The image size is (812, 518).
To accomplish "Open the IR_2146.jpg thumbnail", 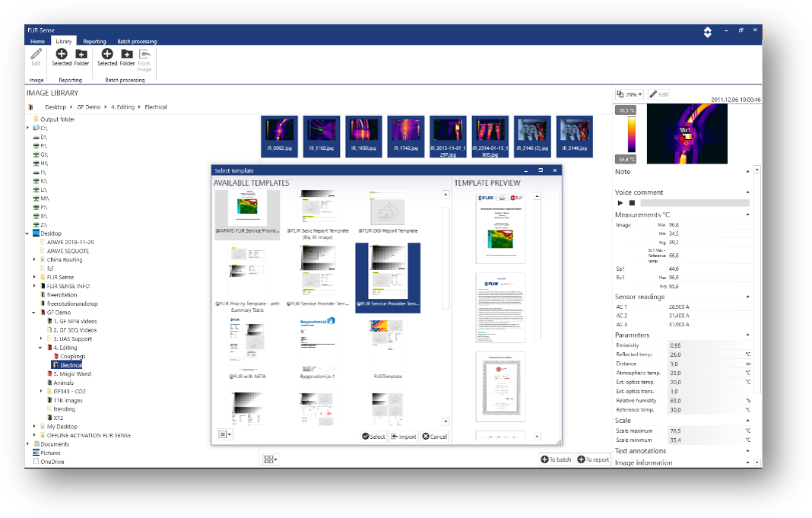I will pos(574,129).
